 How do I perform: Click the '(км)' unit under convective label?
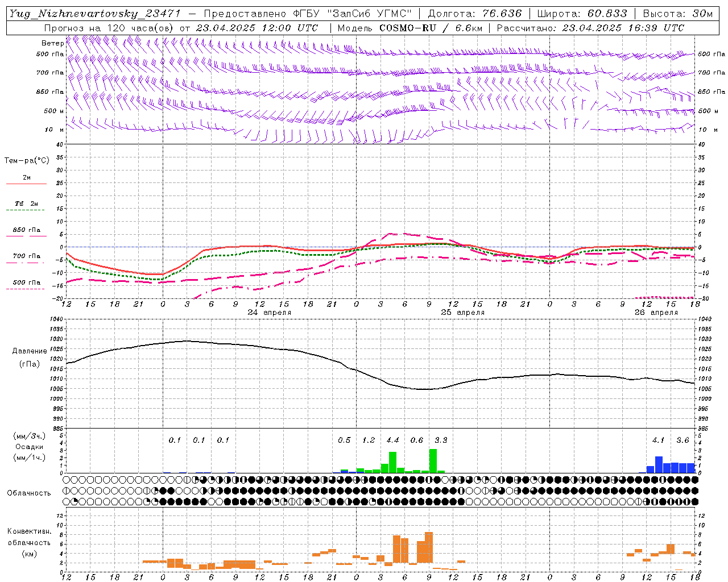(x=29, y=554)
